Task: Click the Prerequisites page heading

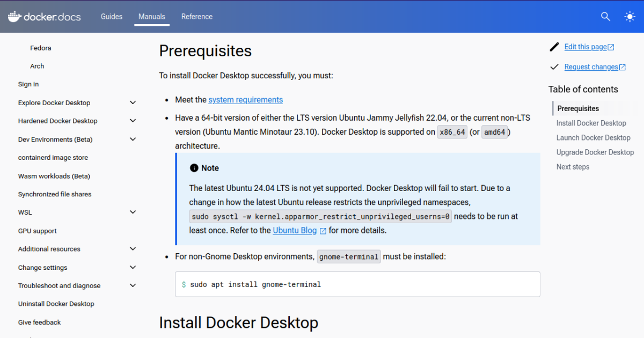Action: (x=206, y=51)
